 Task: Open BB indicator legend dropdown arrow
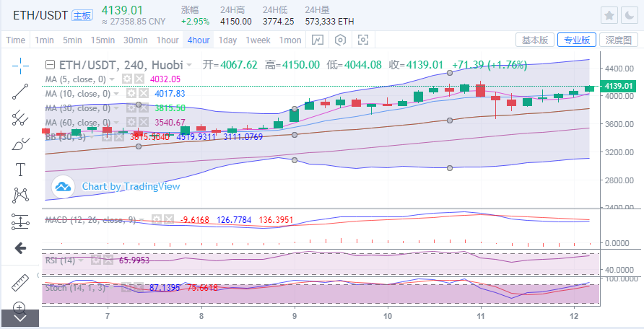coord(92,137)
